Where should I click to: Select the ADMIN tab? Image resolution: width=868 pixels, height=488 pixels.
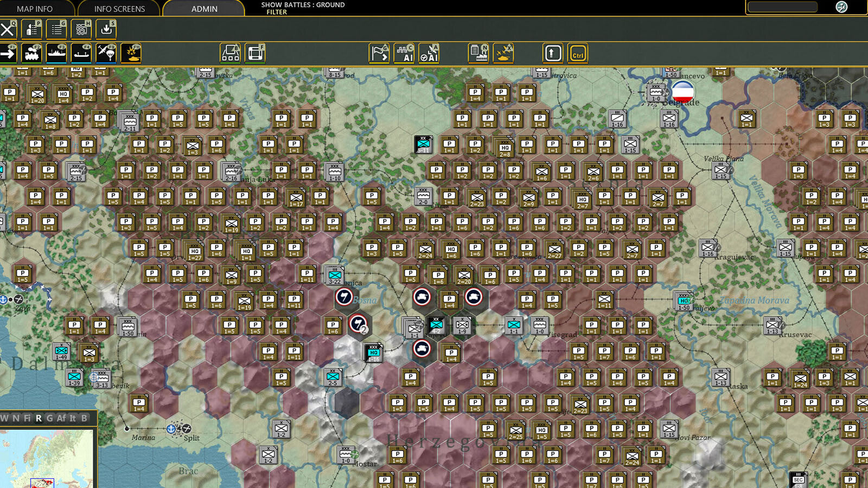coord(204,9)
